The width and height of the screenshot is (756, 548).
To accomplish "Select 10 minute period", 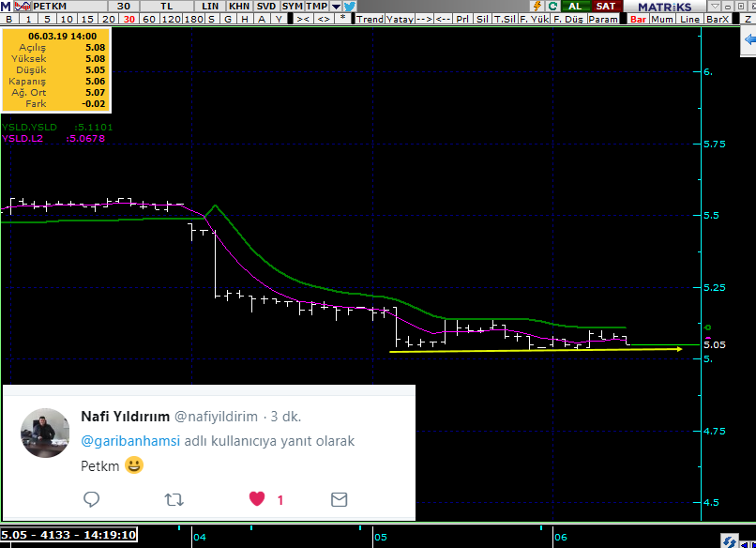I will coord(67,20).
